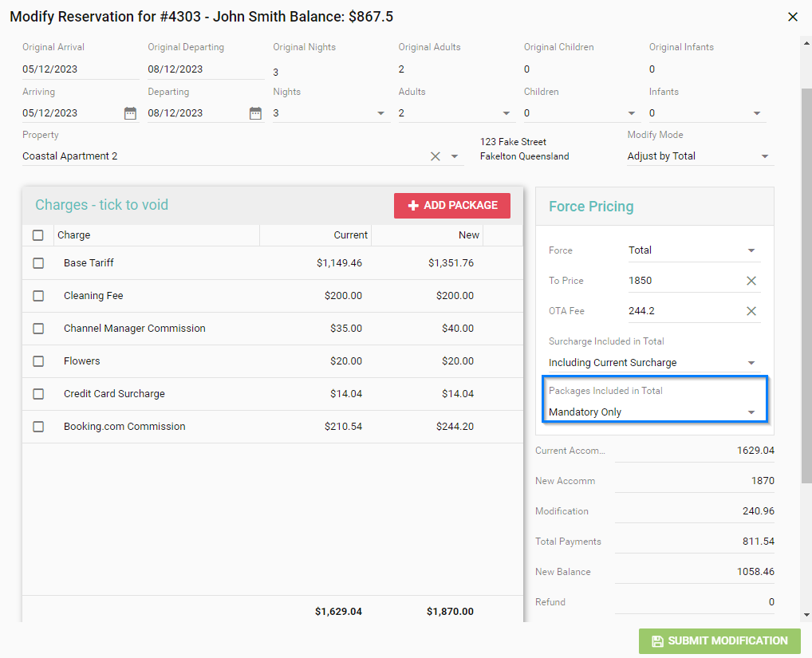The height and width of the screenshot is (658, 812).
Task: Clear the OTA Fee value
Action: point(751,311)
